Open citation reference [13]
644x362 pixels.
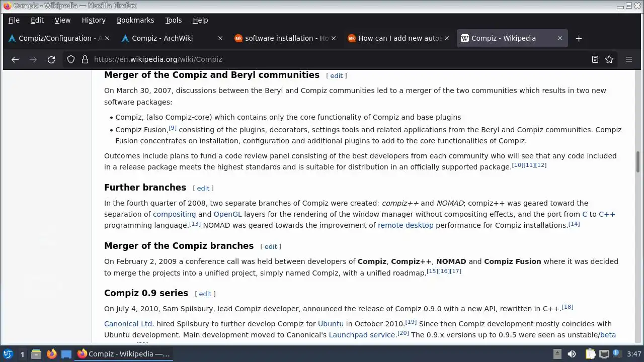tap(195, 224)
